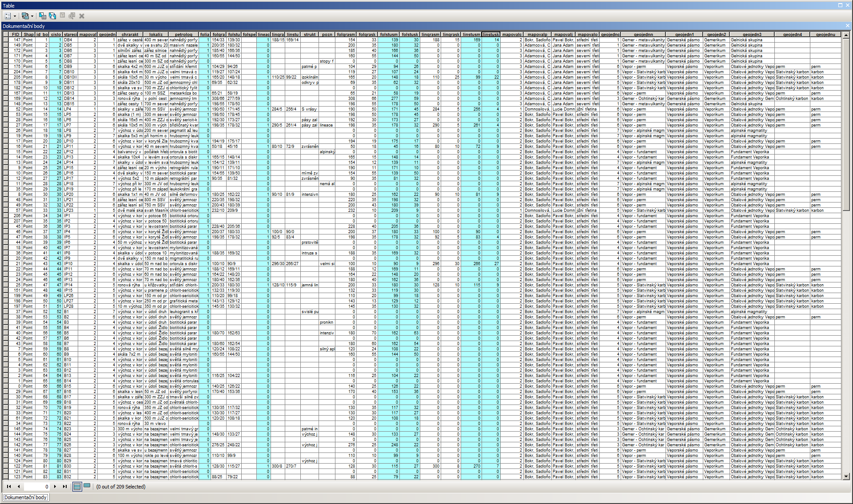Click the folgrasm column header
Image resolution: width=853 pixels, height=504 pixels.
point(346,34)
